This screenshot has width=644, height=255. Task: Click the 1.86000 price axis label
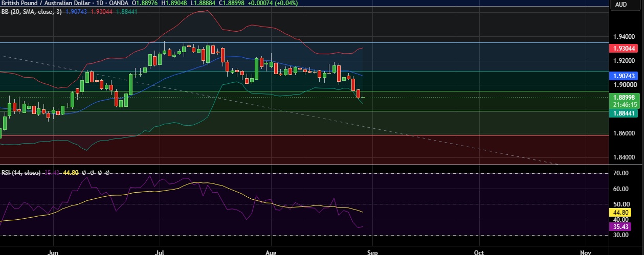[x=623, y=133]
